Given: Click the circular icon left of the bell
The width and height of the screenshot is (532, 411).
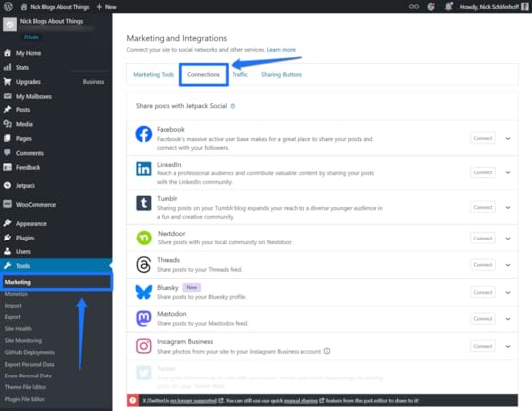Looking at the screenshot, I should tap(431, 6).
